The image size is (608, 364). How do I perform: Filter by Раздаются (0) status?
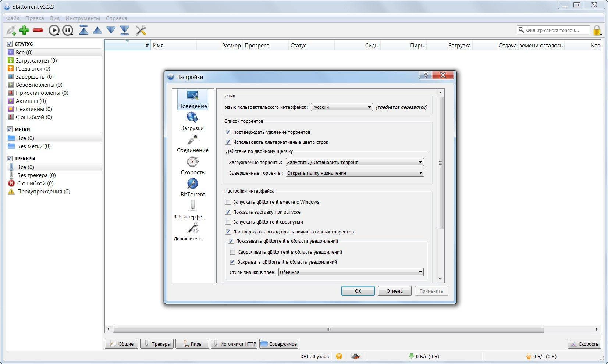[x=54, y=69]
